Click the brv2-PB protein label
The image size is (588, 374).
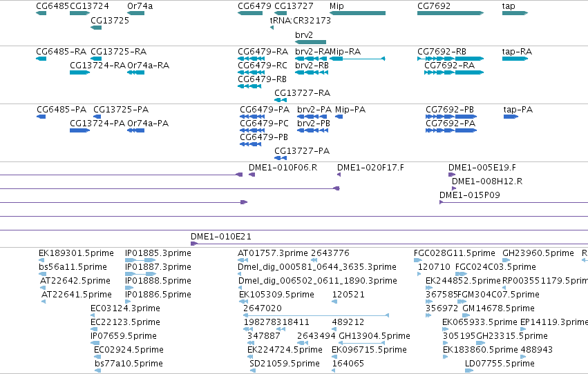tap(314, 124)
